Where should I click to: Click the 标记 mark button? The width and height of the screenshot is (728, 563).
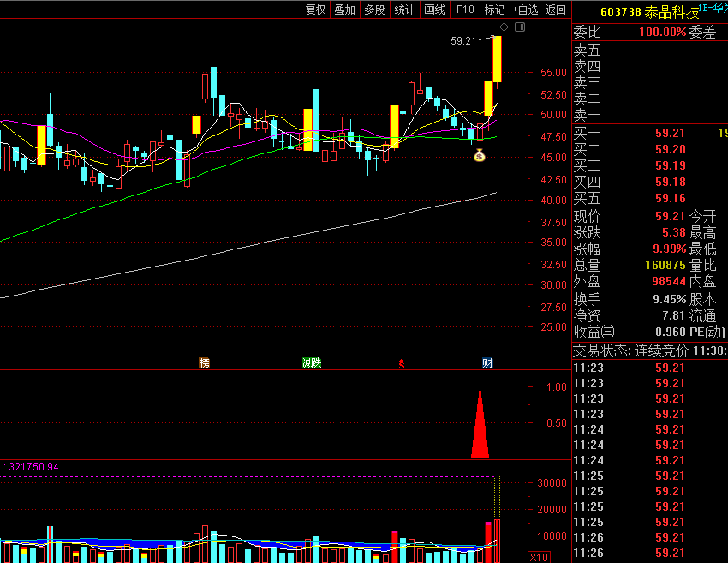pos(494,9)
